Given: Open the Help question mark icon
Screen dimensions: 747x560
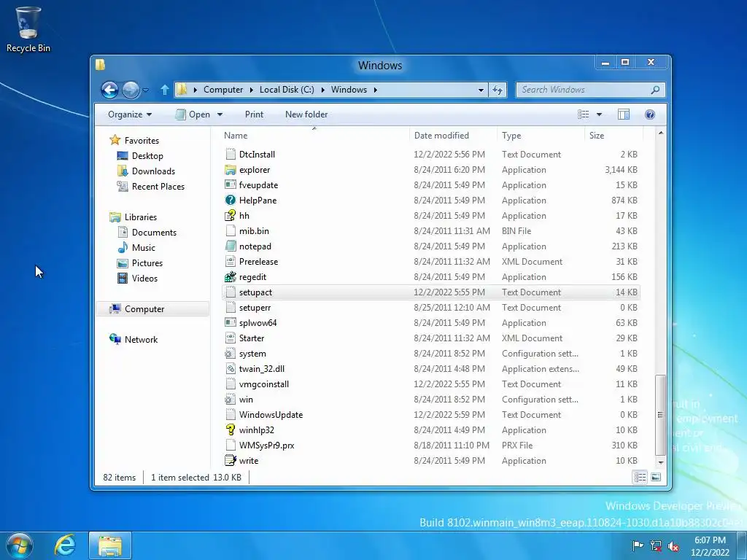Looking at the screenshot, I should click(x=650, y=114).
